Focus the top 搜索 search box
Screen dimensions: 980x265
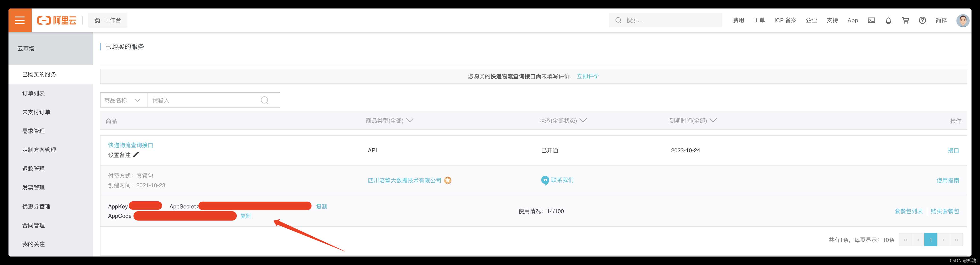coord(665,20)
